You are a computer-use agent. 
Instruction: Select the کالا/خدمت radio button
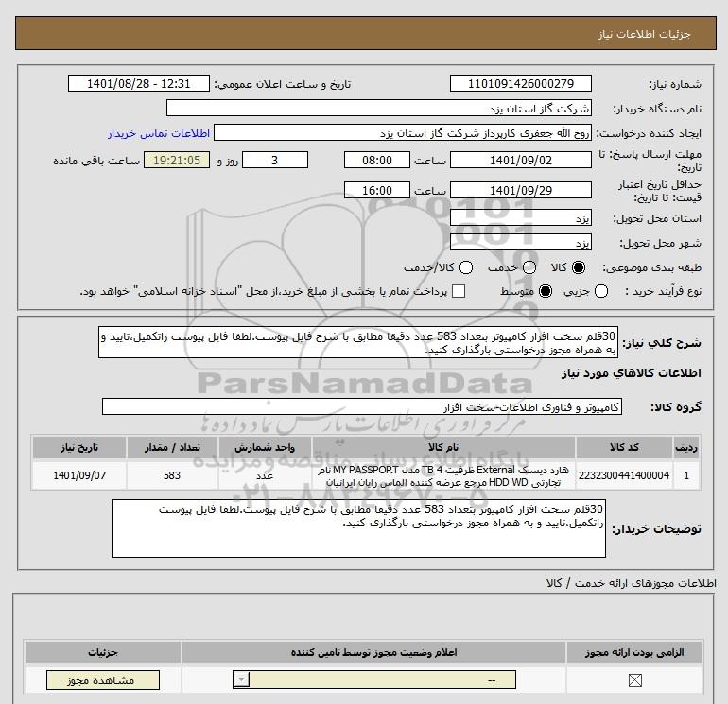(466, 267)
